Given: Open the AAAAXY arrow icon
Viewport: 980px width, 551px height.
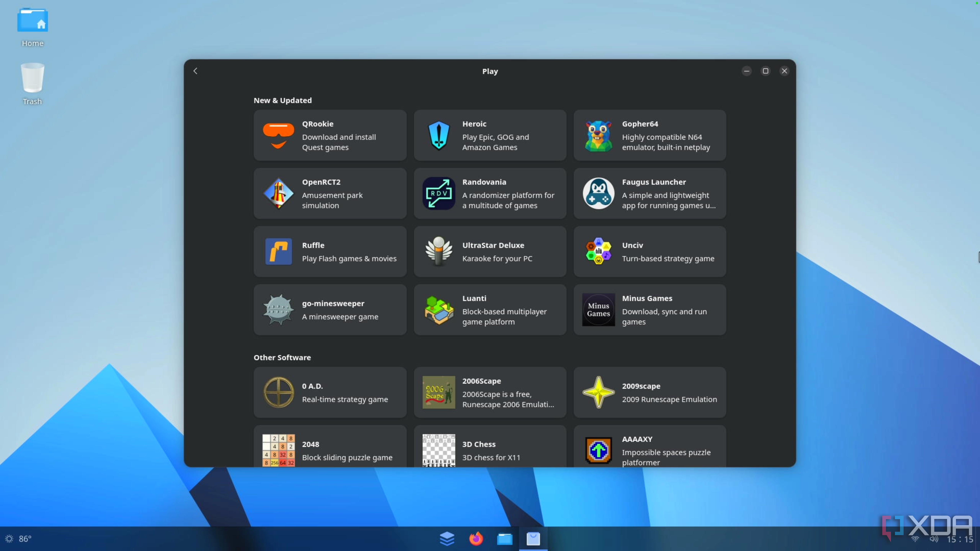Looking at the screenshot, I should pos(598,451).
